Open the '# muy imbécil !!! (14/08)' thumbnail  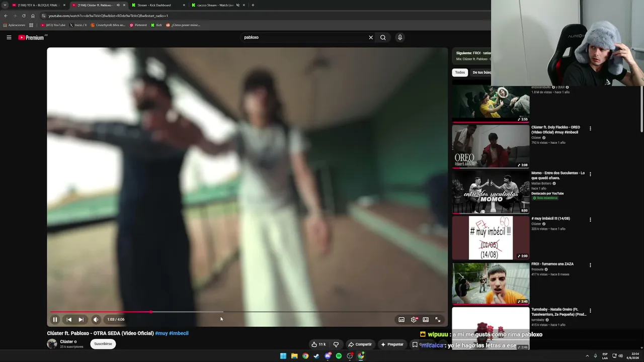[x=491, y=238]
